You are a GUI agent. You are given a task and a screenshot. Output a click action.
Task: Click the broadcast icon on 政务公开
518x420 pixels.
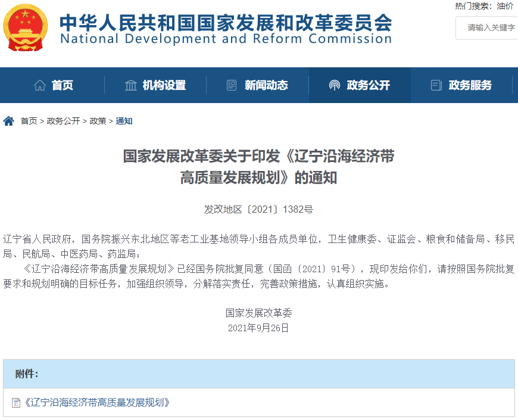pyautogui.click(x=334, y=85)
